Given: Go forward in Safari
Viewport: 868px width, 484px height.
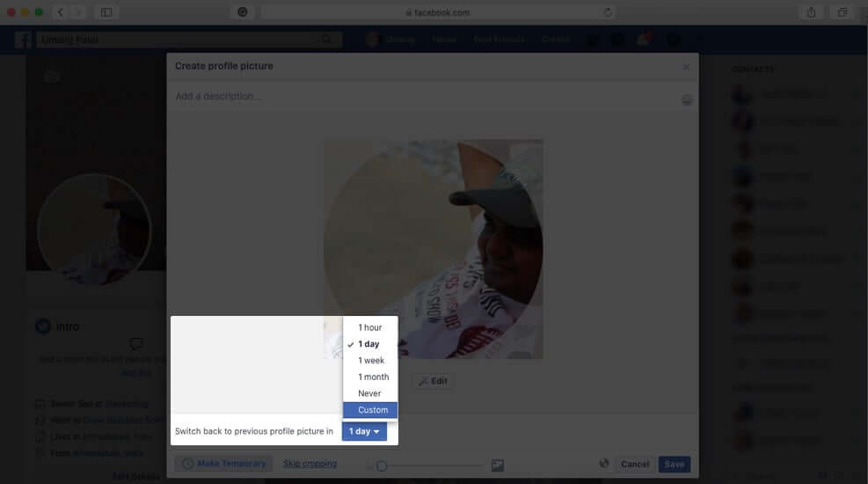Looking at the screenshot, I should [78, 11].
